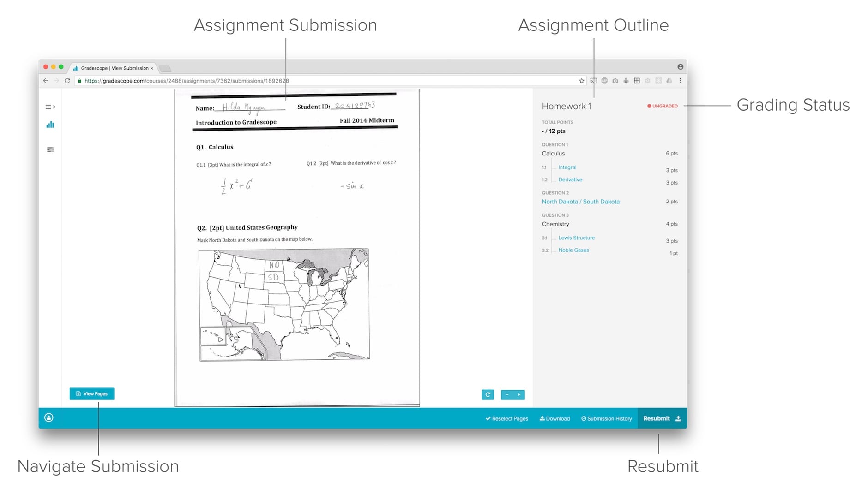
Task: Open the list icon in left sidebar
Action: click(50, 149)
